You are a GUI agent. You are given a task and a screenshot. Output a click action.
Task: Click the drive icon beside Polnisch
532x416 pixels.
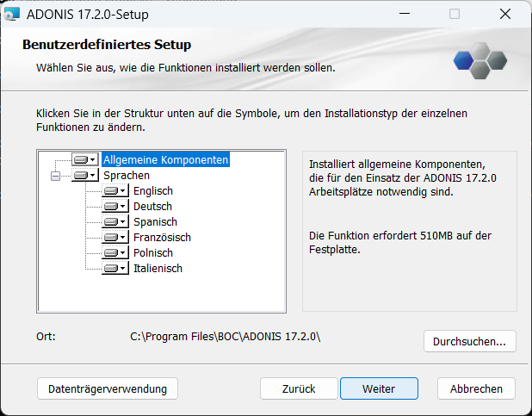tap(114, 253)
